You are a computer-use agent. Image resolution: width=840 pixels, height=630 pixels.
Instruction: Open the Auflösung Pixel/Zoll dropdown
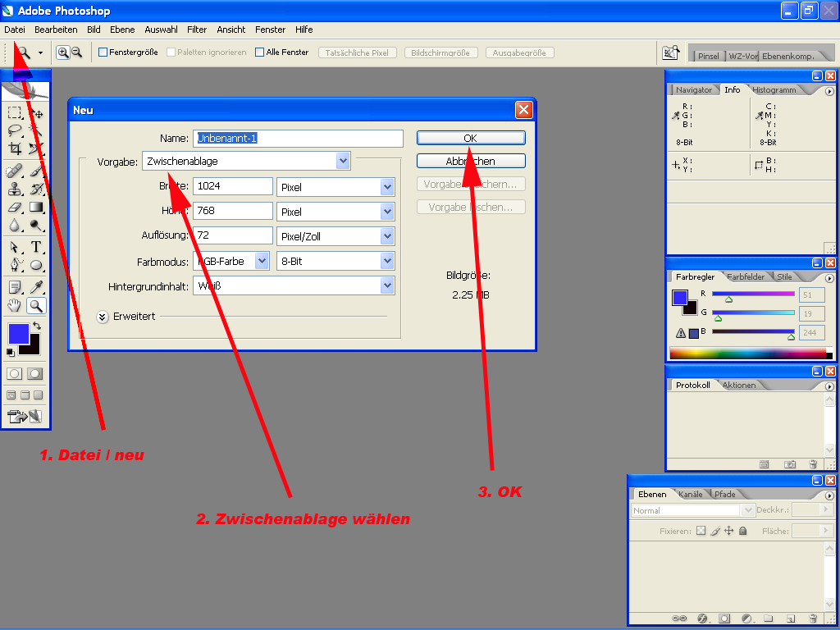[x=336, y=236]
